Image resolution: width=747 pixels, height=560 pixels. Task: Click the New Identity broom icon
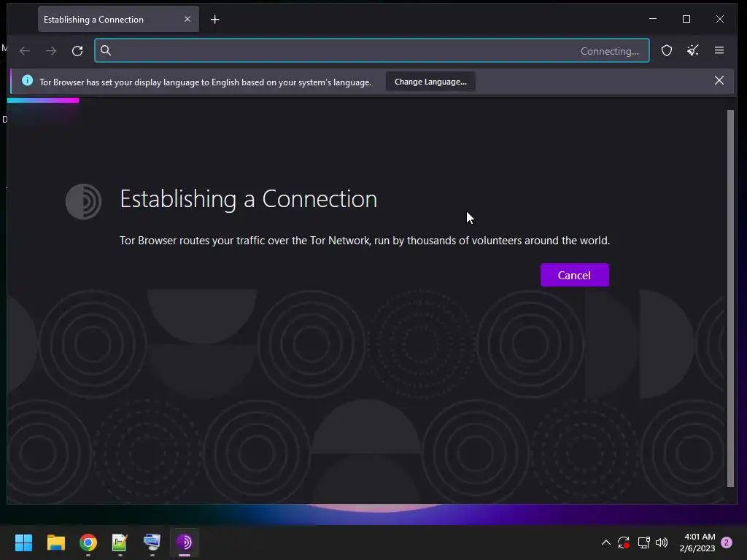pyautogui.click(x=693, y=50)
